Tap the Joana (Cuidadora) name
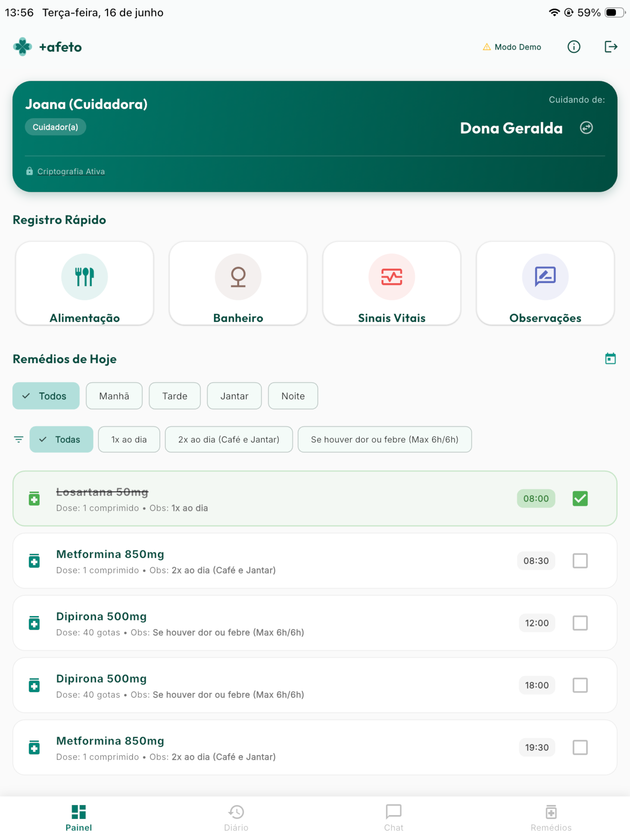The height and width of the screenshot is (840, 630). (x=86, y=104)
